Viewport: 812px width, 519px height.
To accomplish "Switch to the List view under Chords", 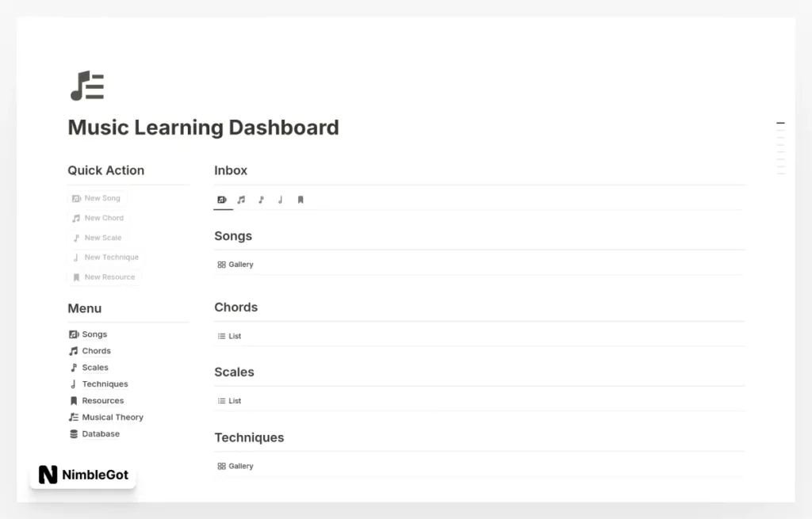I will [x=229, y=335].
